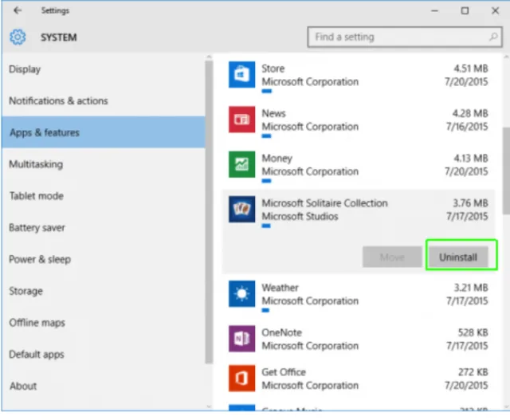Click the Find a setting search field
The image size is (510, 420).
point(405,37)
